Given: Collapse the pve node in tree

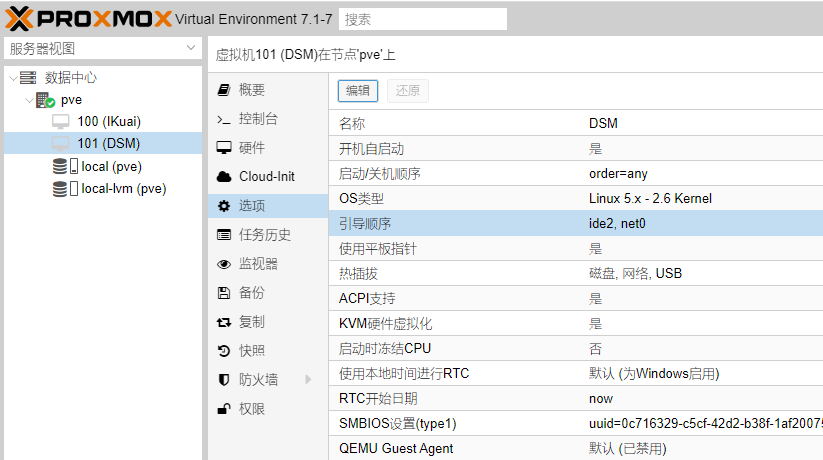Looking at the screenshot, I should pos(28,100).
